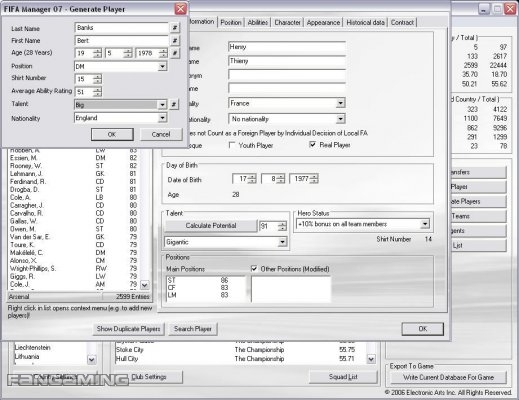The image size is (519, 400).
Task: Select Lehmann, J. in the player list
Action: (x=74, y=174)
